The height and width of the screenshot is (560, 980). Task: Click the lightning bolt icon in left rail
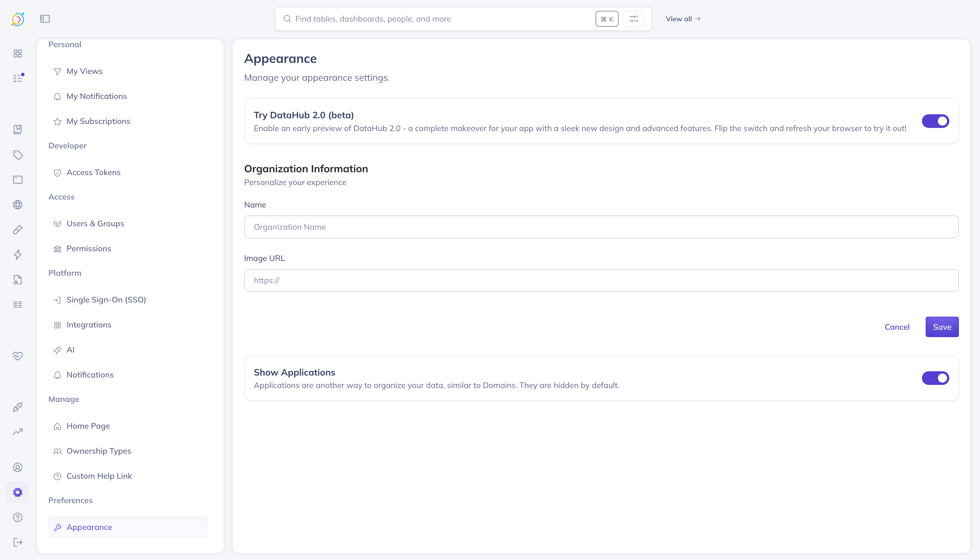click(18, 255)
